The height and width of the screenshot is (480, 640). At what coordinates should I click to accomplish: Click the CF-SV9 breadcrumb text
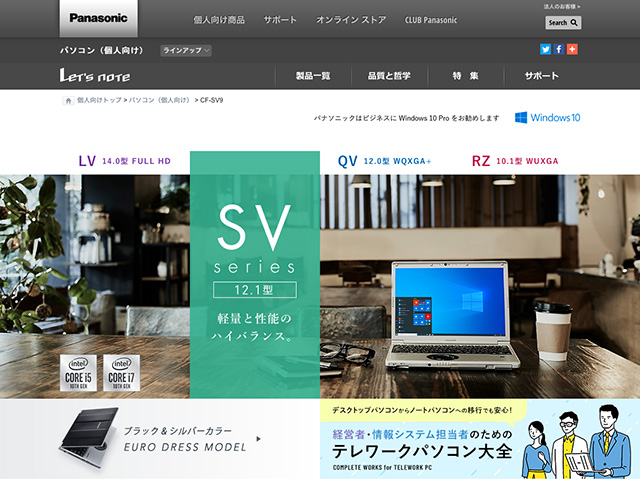211,100
